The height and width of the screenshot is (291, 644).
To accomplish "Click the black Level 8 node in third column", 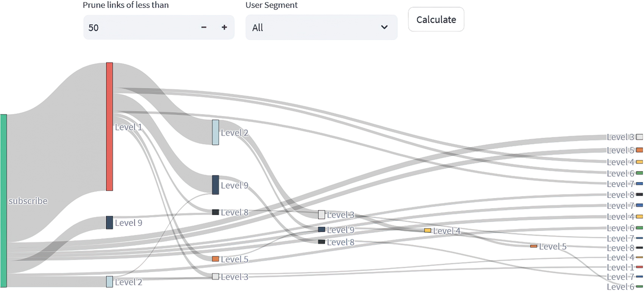I will point(216,212).
